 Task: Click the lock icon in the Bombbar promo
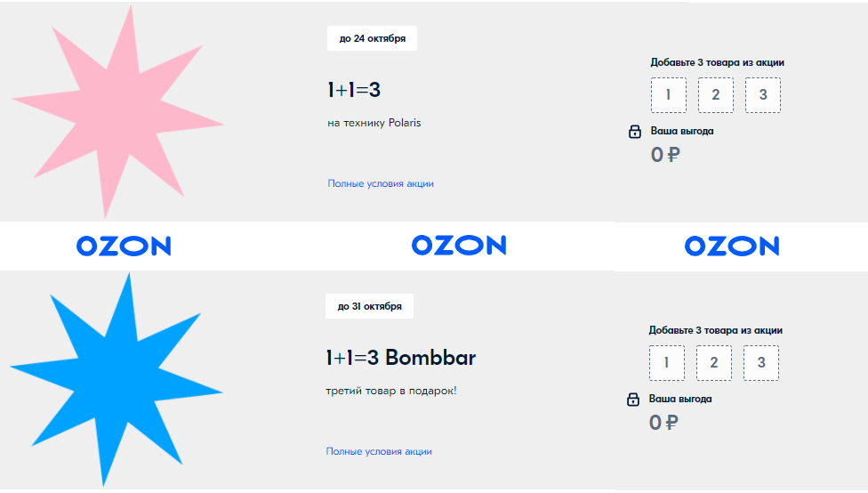point(633,400)
